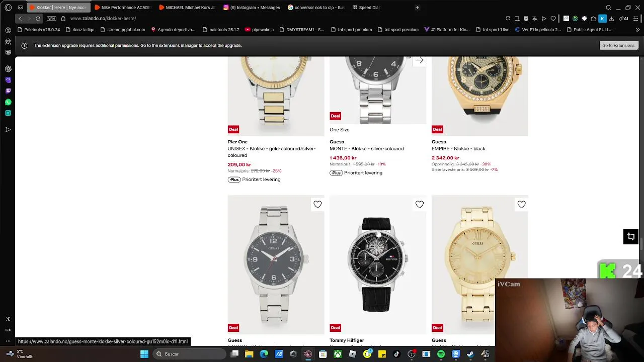Open danz la liga bookmark
644x362 pixels.
[x=80, y=30]
